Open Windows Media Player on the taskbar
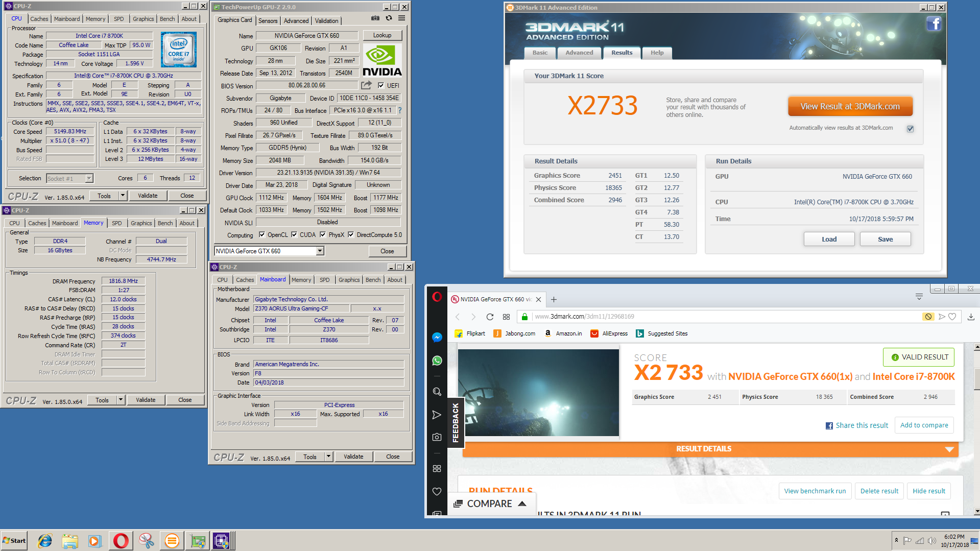 coord(95,541)
